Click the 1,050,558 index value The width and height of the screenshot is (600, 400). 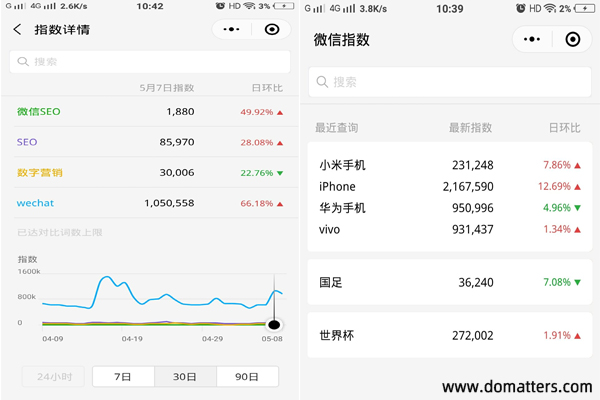(x=169, y=203)
